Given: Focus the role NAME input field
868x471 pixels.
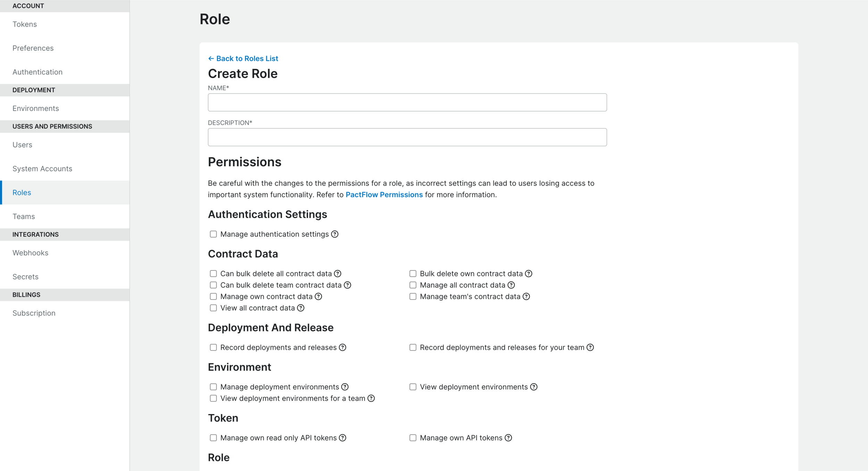Looking at the screenshot, I should [407, 102].
